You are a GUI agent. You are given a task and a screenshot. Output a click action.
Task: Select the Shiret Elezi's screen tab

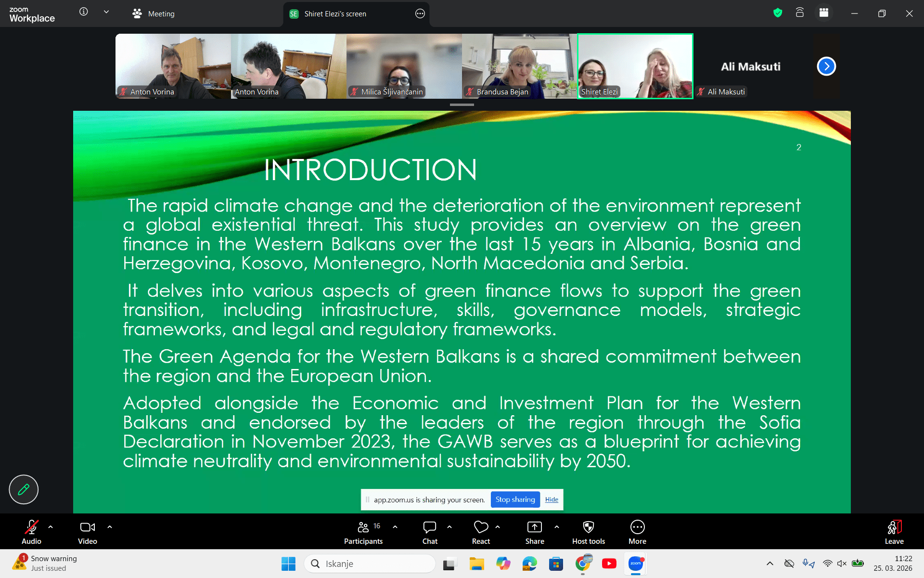335,13
